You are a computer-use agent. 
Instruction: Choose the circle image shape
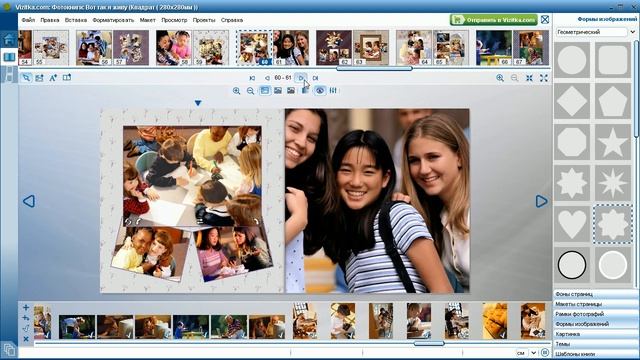click(x=572, y=60)
